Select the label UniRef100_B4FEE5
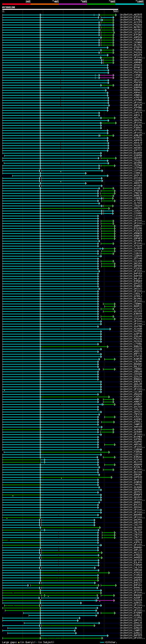 (131, 635)
